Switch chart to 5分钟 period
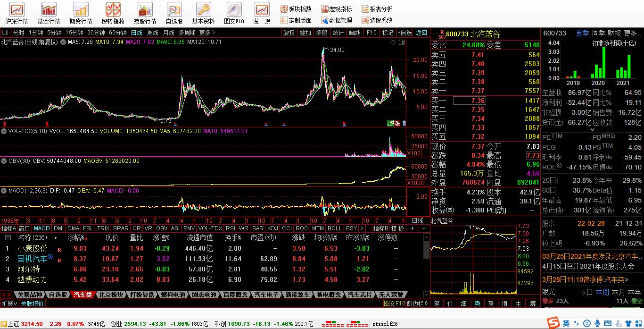This screenshot has height=329, width=644. point(54,33)
